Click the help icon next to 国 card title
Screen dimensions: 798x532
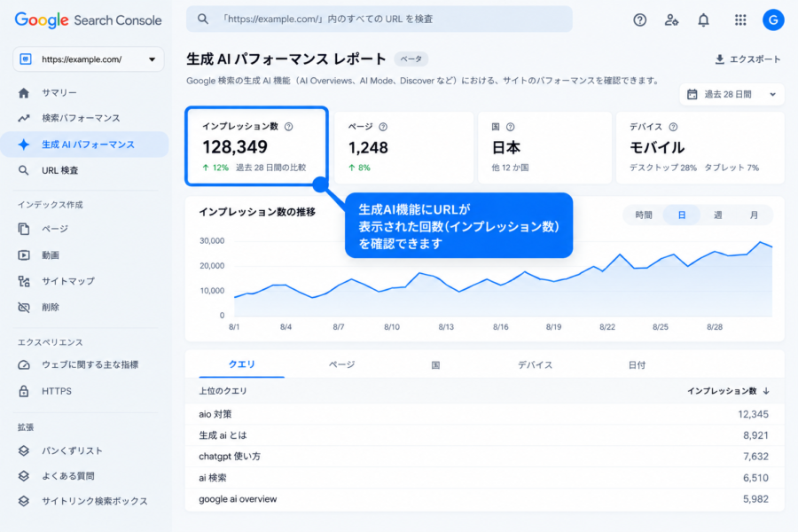click(510, 127)
